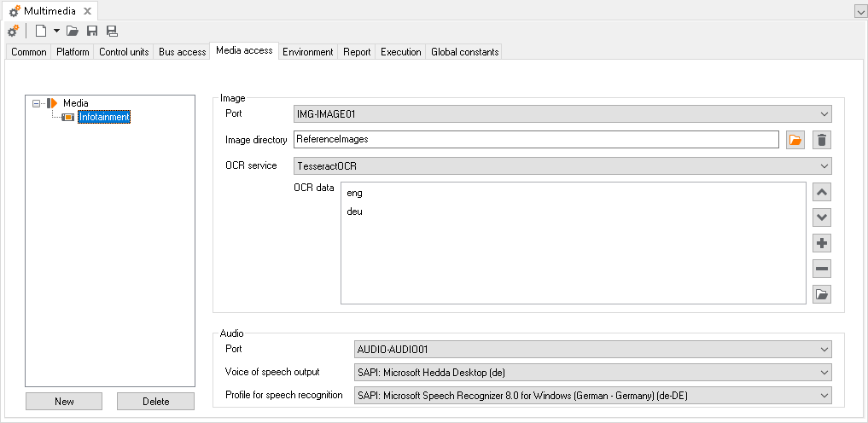Collapse the Media tree node
The height and width of the screenshot is (423, 868).
[37, 103]
